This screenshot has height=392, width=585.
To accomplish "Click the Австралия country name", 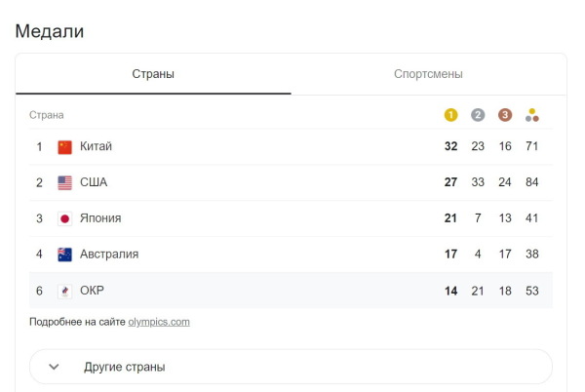I will (x=109, y=254).
